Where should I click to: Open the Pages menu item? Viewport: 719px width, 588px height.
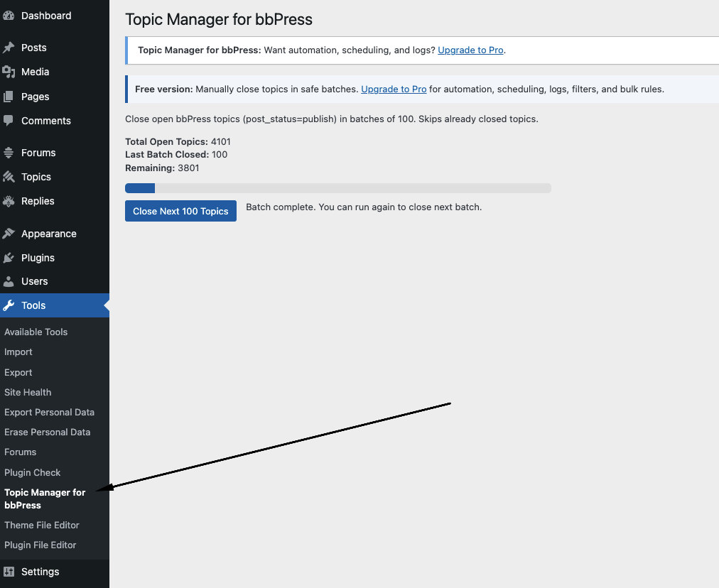pos(36,97)
